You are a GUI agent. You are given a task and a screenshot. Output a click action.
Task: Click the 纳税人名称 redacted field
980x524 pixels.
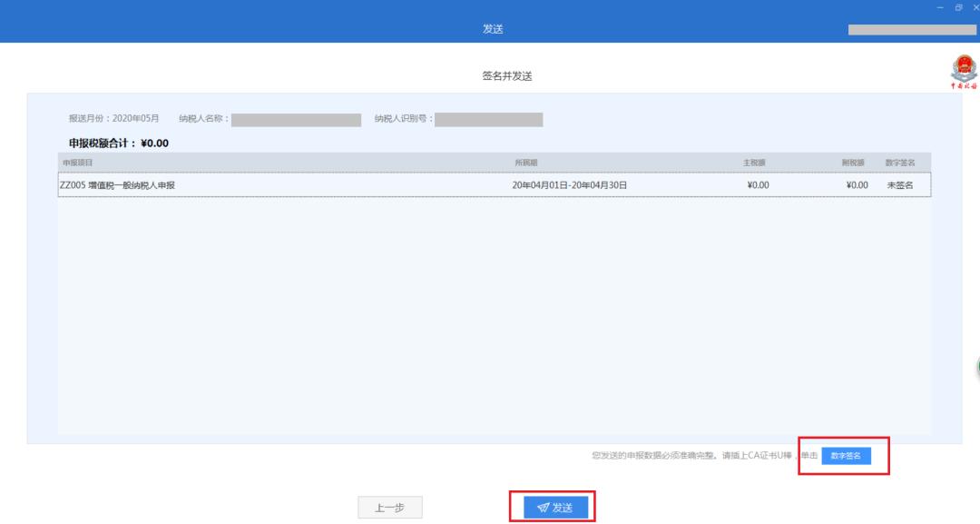click(x=297, y=119)
